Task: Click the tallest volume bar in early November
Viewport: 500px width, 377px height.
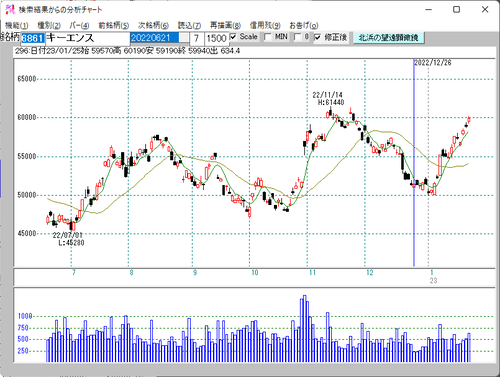Action: (x=304, y=329)
